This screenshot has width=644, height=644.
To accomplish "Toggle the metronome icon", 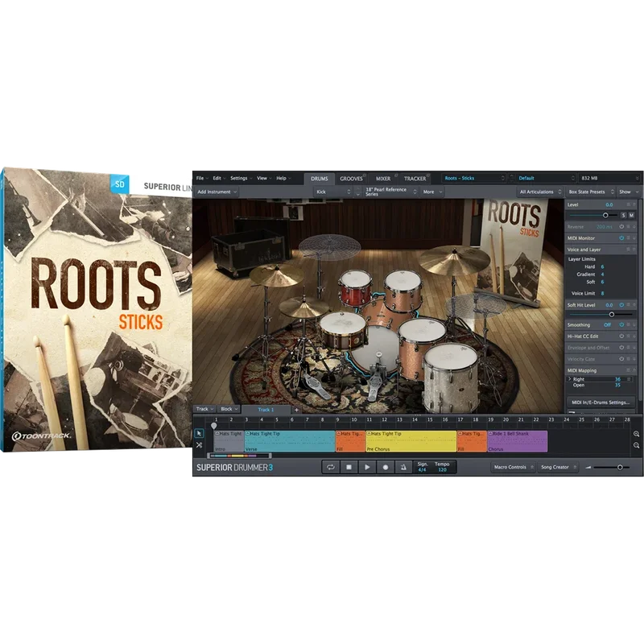I will (403, 467).
